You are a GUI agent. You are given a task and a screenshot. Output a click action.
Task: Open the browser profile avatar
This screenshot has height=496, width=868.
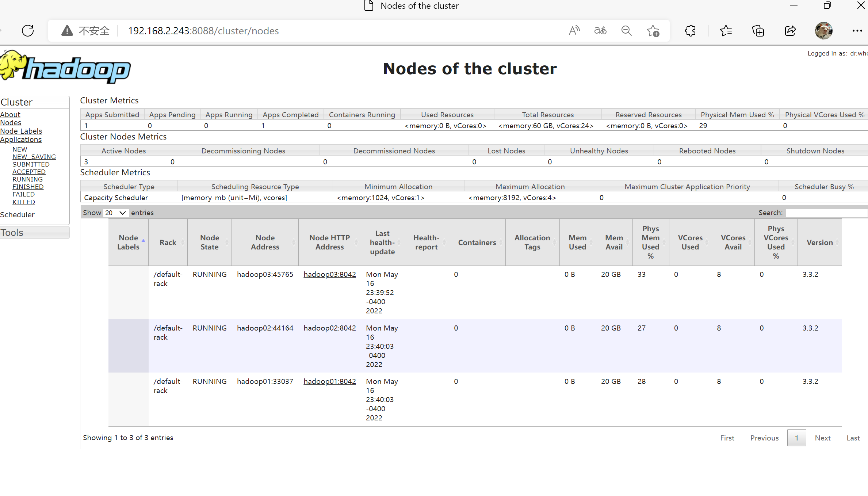[823, 31]
